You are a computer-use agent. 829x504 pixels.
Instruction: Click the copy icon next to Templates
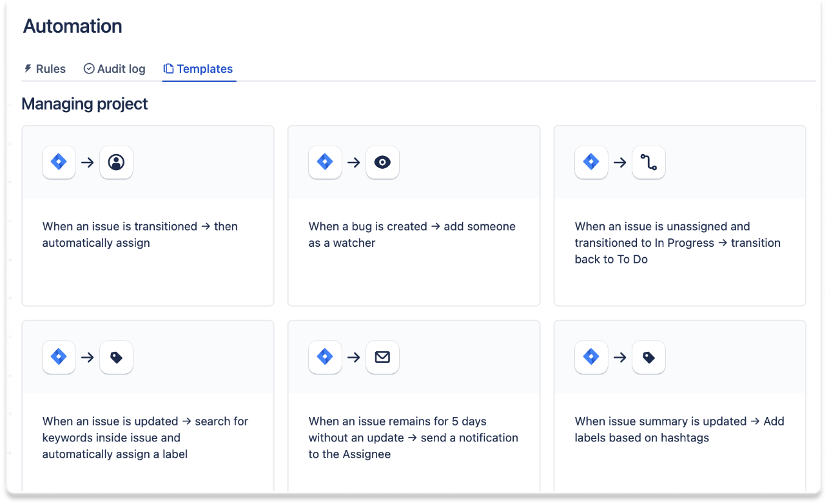coord(169,68)
